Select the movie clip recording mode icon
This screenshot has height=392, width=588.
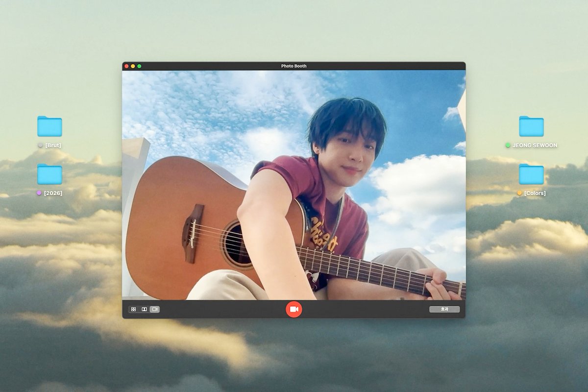pyautogui.click(x=155, y=309)
